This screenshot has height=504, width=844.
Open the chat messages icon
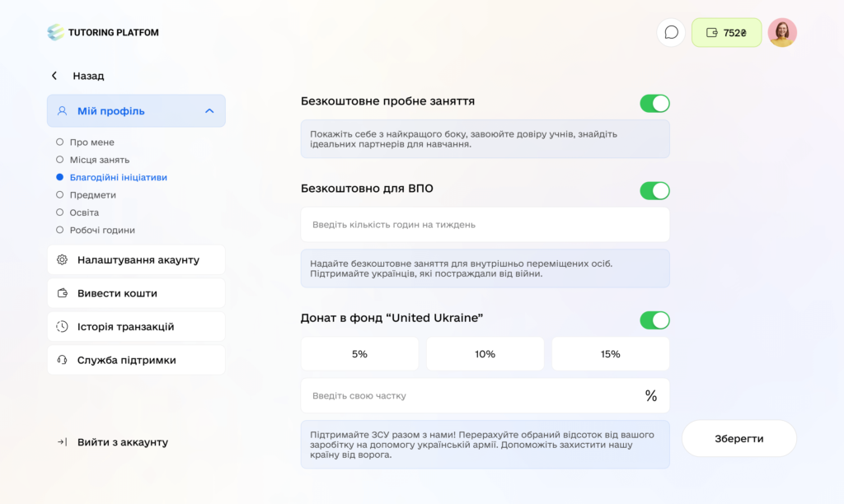671,33
